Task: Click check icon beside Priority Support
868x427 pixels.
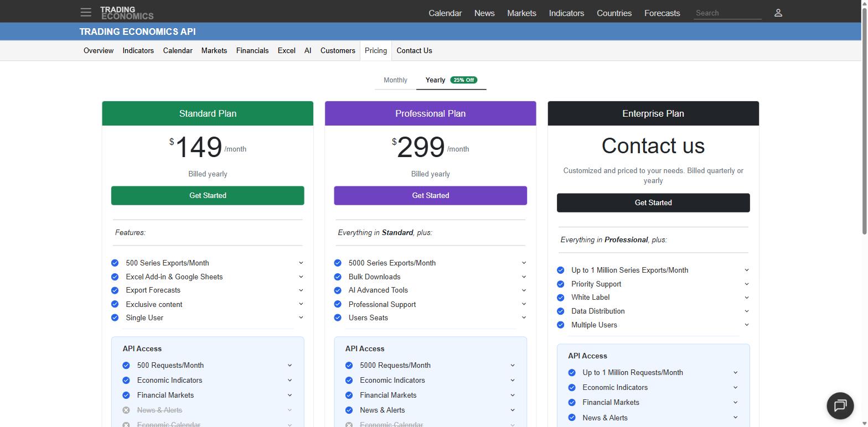Action: pos(560,284)
